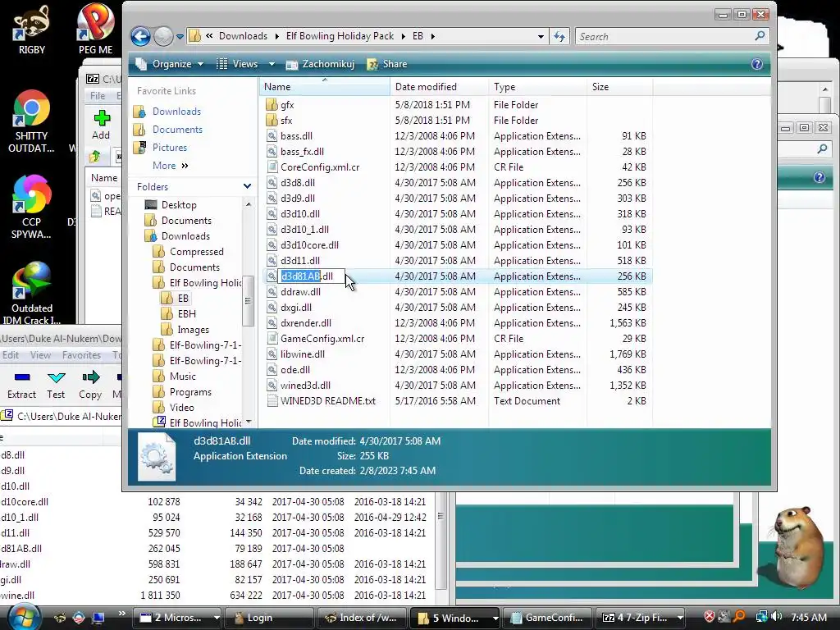Click 7-Zip Copy toolbar button
The height and width of the screenshot is (630, 840).
click(x=90, y=385)
